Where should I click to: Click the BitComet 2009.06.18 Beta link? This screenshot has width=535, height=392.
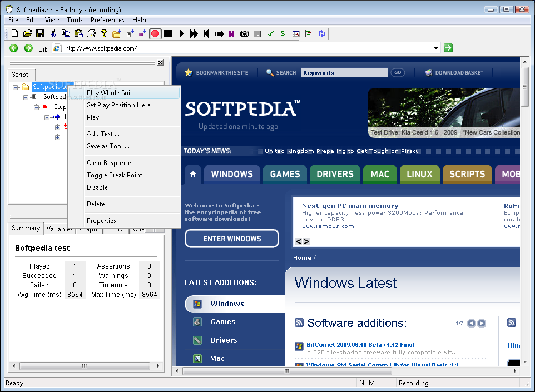[360, 345]
